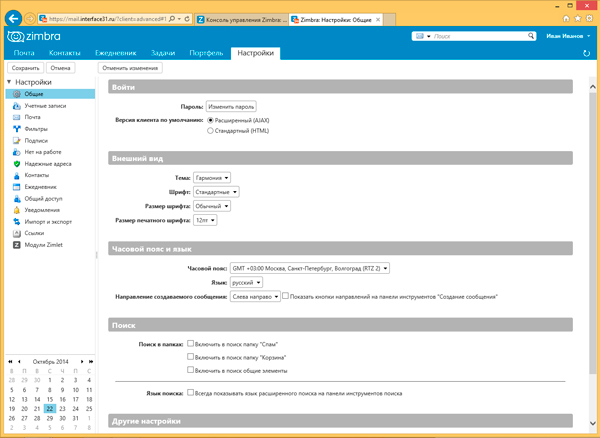This screenshot has height=438, width=600.
Task: Click the Signatures icon in sidebar
Action: (x=17, y=141)
